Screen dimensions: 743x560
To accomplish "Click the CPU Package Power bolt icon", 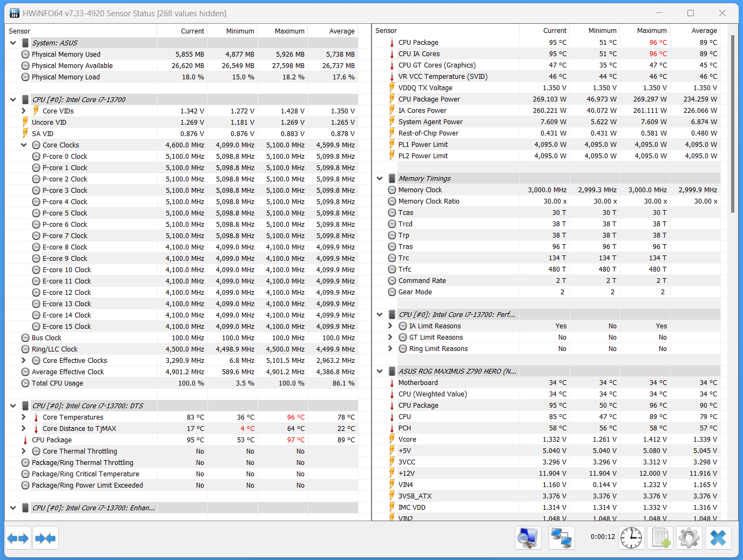I will [392, 99].
